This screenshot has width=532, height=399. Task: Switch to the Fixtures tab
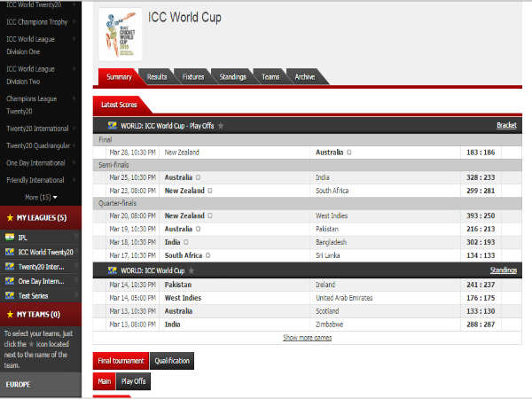point(192,77)
